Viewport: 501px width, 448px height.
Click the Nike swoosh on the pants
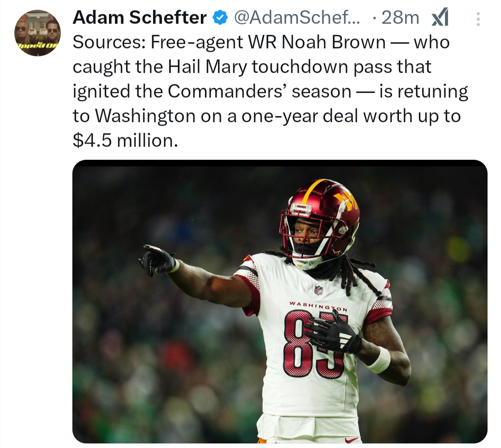coord(352,440)
